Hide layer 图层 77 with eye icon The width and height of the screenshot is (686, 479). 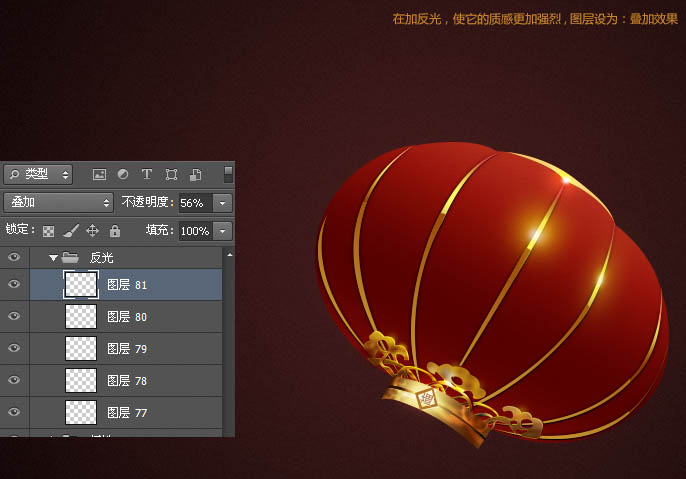pyautogui.click(x=14, y=412)
